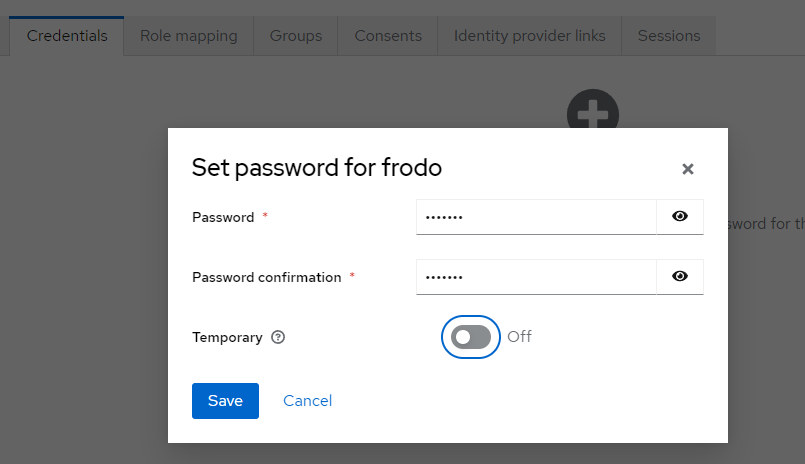
Task: Close the Set password dialog
Action: pos(688,169)
